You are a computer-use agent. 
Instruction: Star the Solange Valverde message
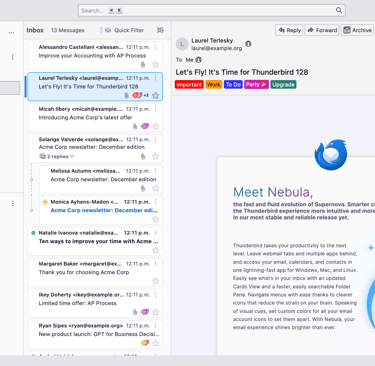tap(155, 156)
